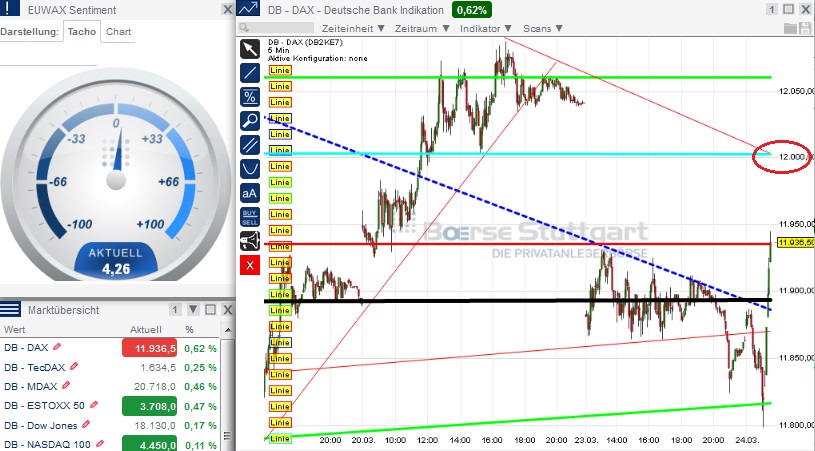Viewport: 815px width, 451px height.
Task: Open the Zeiteinheit dropdown
Action: 353,29
